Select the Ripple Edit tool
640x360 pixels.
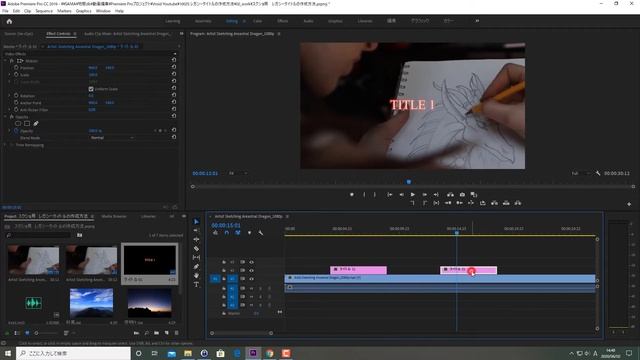196,240
